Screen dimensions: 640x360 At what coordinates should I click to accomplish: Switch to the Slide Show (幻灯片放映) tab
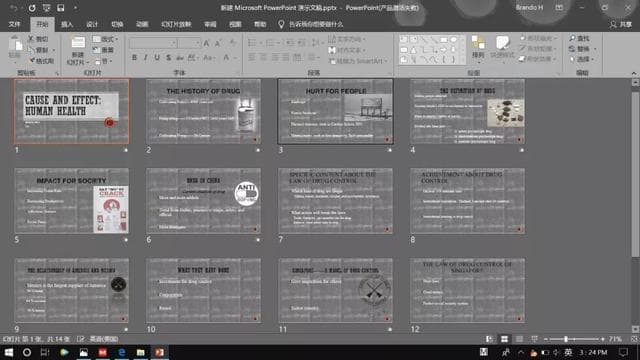click(176, 24)
